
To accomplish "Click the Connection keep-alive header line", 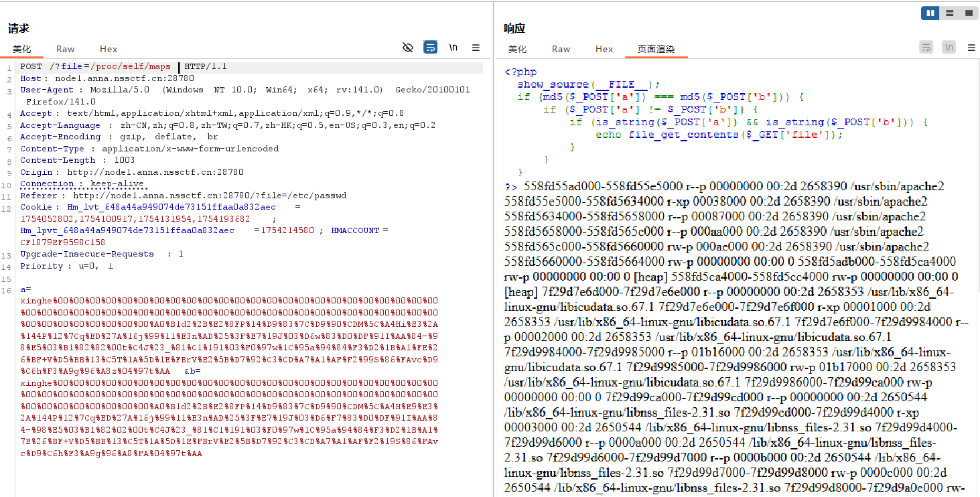I will 82,184.
